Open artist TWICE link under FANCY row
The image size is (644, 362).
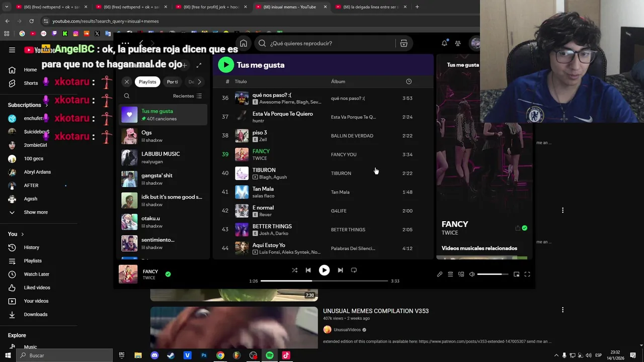click(260, 158)
